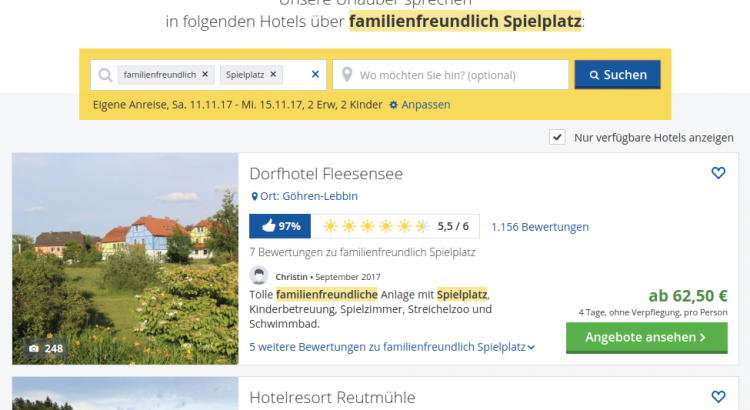
Task: Click the Christin • September 2017 review header
Action: pyautogui.click(x=328, y=277)
